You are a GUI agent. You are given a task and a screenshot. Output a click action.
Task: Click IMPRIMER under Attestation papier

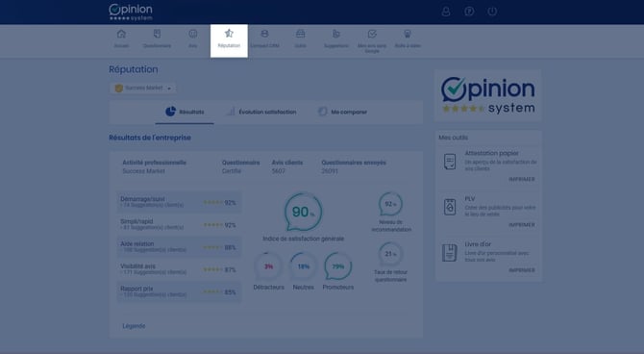522,179
